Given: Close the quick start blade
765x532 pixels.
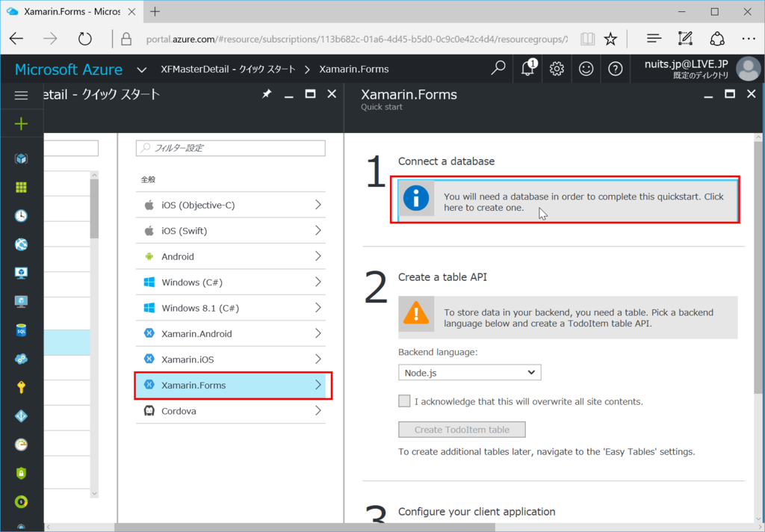Looking at the screenshot, I should 332,93.
